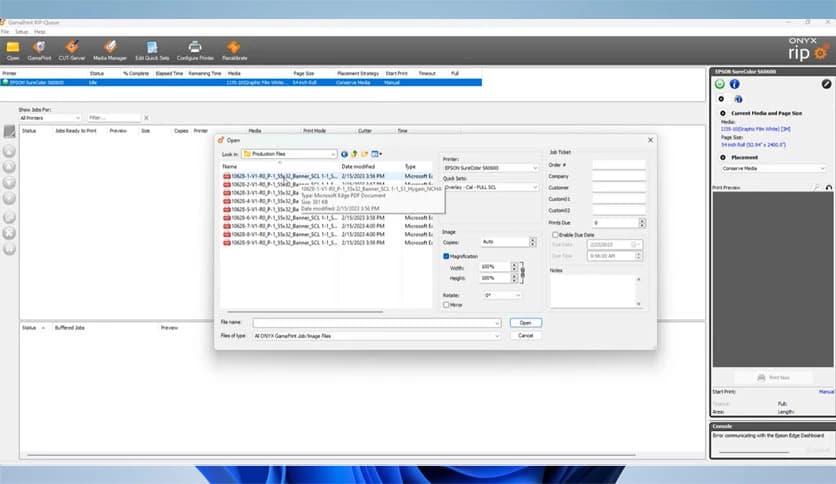The height and width of the screenshot is (484, 836).
Task: Enable the Mirror checkbox
Action: 446,305
